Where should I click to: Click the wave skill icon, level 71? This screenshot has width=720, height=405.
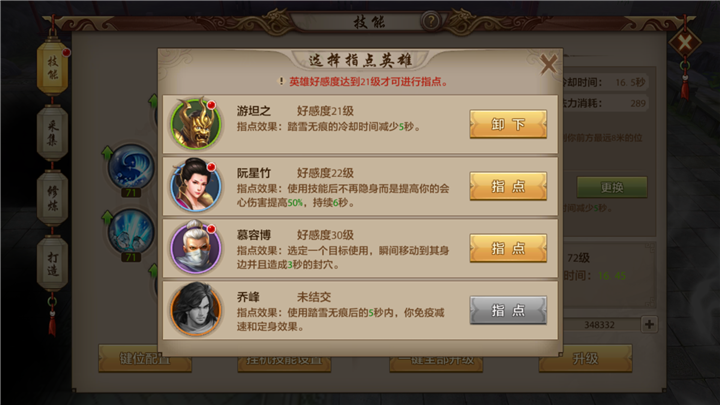point(131,167)
